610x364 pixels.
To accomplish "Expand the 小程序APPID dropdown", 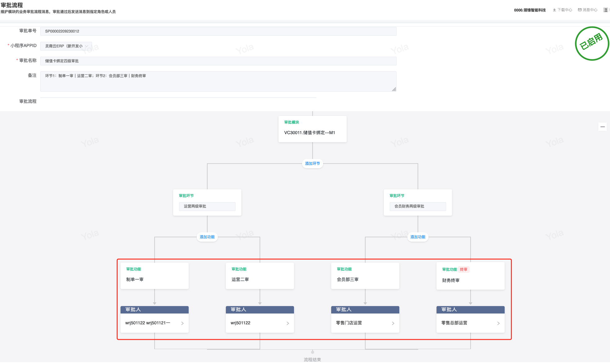I will click(x=66, y=46).
